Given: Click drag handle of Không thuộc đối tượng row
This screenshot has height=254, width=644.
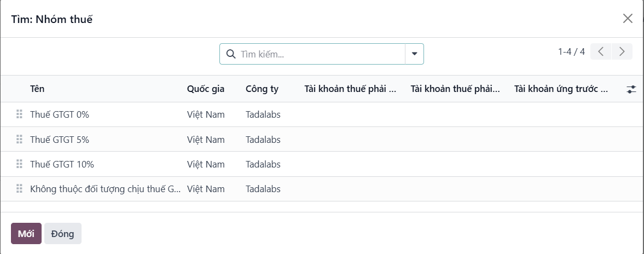Looking at the screenshot, I should [19, 189].
